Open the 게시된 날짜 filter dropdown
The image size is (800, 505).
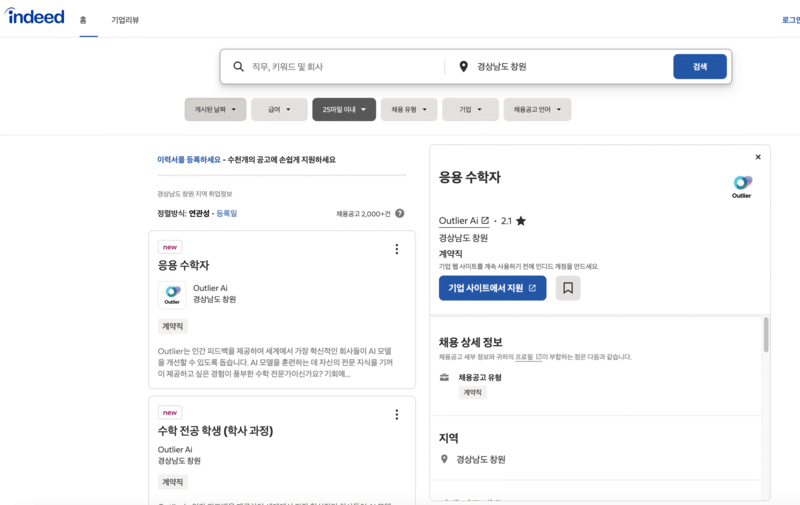coord(215,110)
